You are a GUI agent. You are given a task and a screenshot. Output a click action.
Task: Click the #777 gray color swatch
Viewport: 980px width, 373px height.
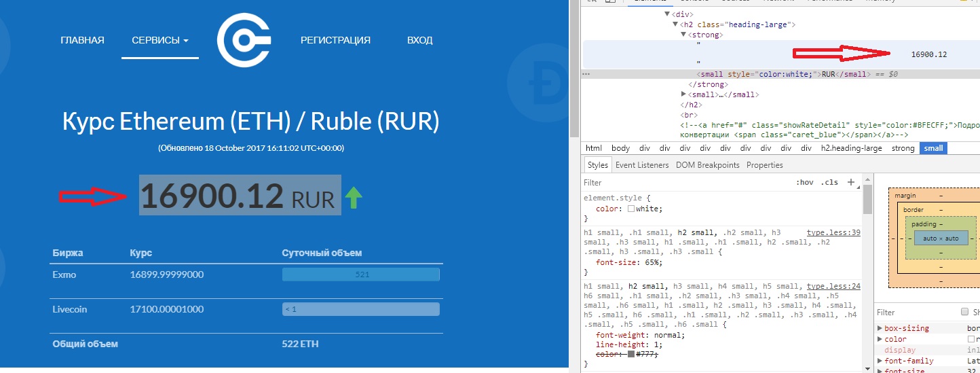pyautogui.click(x=631, y=354)
